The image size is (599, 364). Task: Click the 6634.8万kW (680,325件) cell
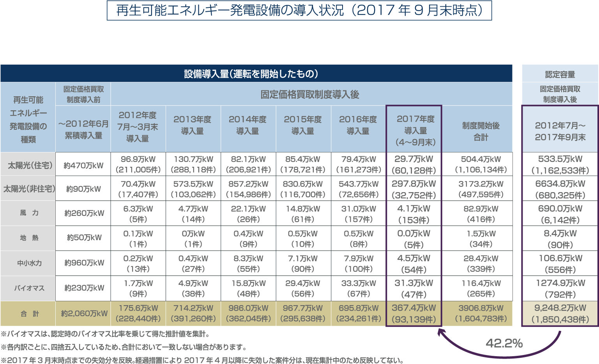click(560, 189)
